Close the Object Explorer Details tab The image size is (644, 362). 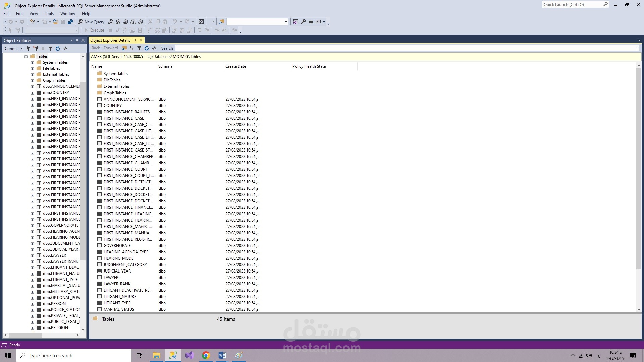click(141, 40)
